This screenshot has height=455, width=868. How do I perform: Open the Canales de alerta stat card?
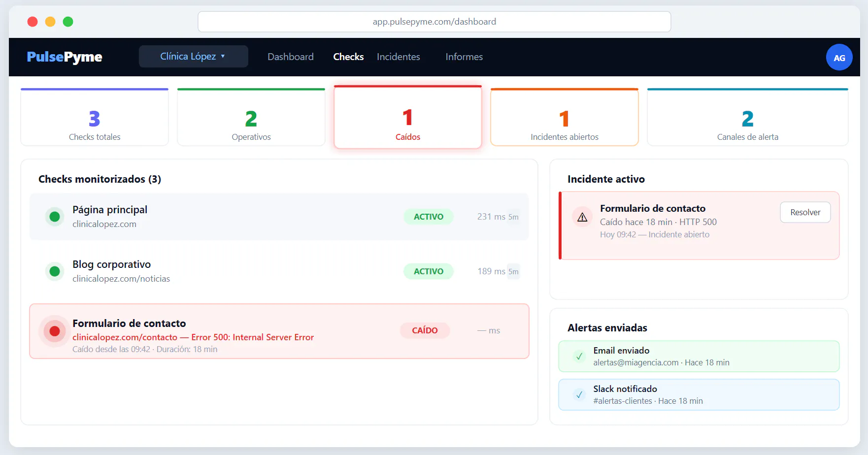(748, 117)
